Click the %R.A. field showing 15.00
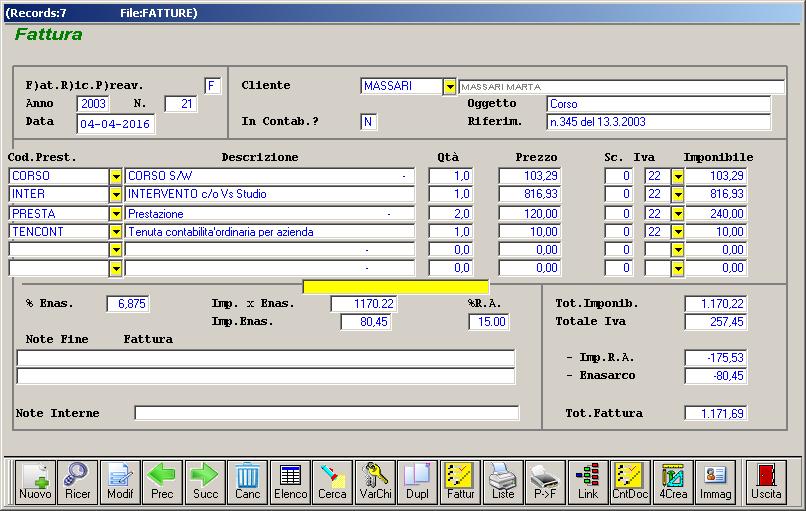The height and width of the screenshot is (511, 806). 489,322
